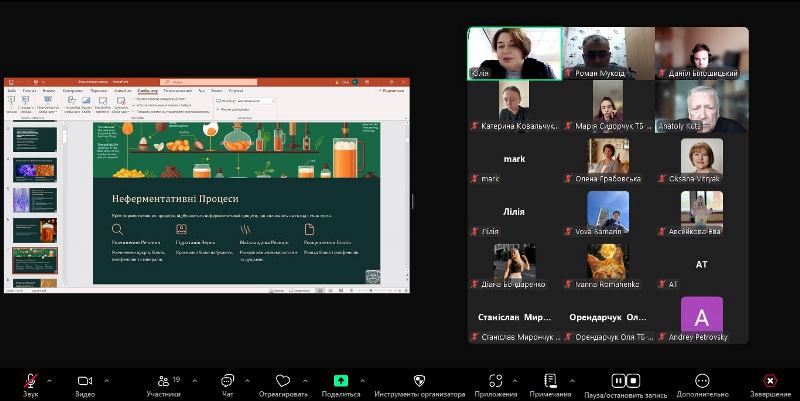The width and height of the screenshot is (800, 401).
Task: Open the Примечания notes icon
Action: coord(550,381)
